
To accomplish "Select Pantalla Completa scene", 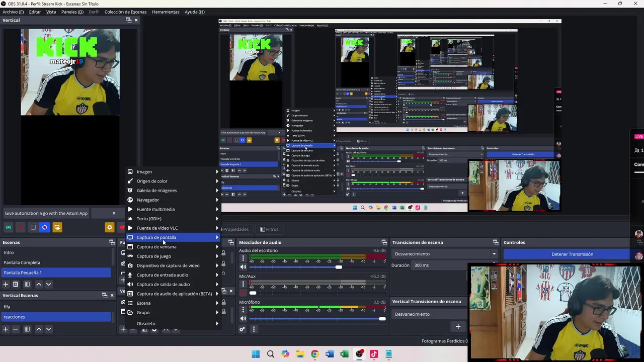I will (56, 262).
